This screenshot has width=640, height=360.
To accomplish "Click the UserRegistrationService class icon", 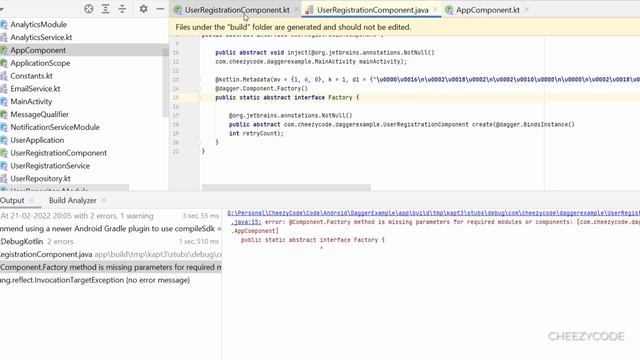I will pos(4,166).
